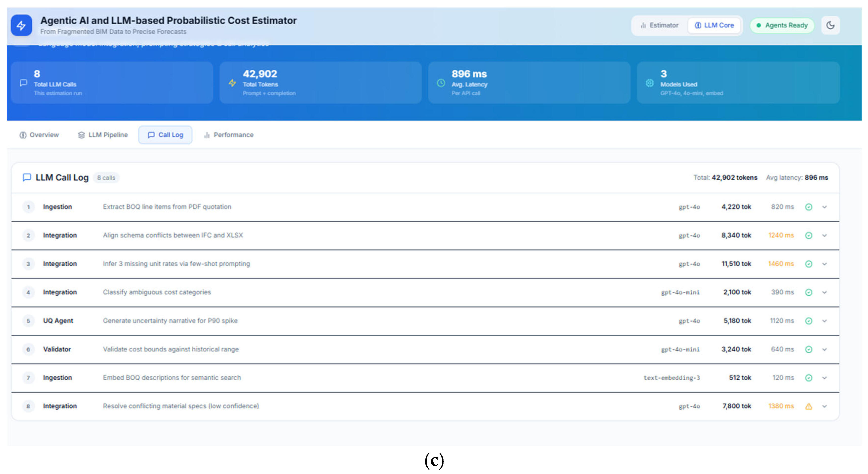Screen dimensions: 868x474
Task: Click the Avg latency 896 ms summary
Action: click(797, 177)
